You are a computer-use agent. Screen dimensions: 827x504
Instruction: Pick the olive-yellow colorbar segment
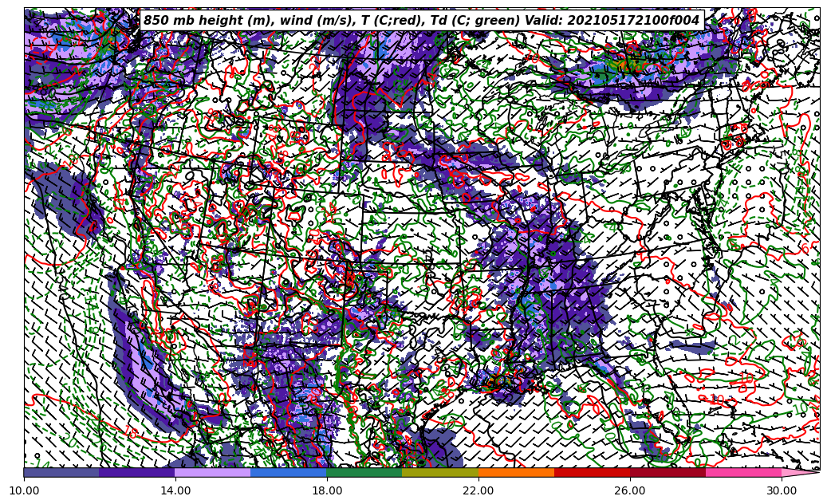[440, 472]
